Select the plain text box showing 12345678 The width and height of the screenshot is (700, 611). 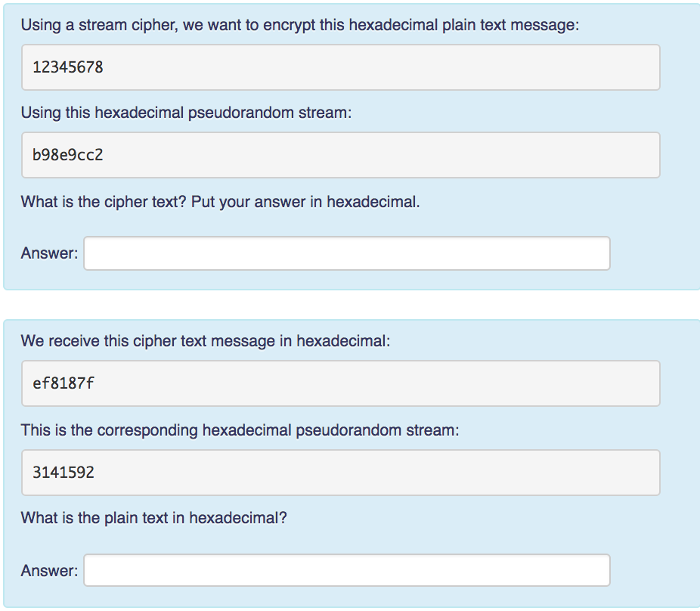click(x=340, y=67)
